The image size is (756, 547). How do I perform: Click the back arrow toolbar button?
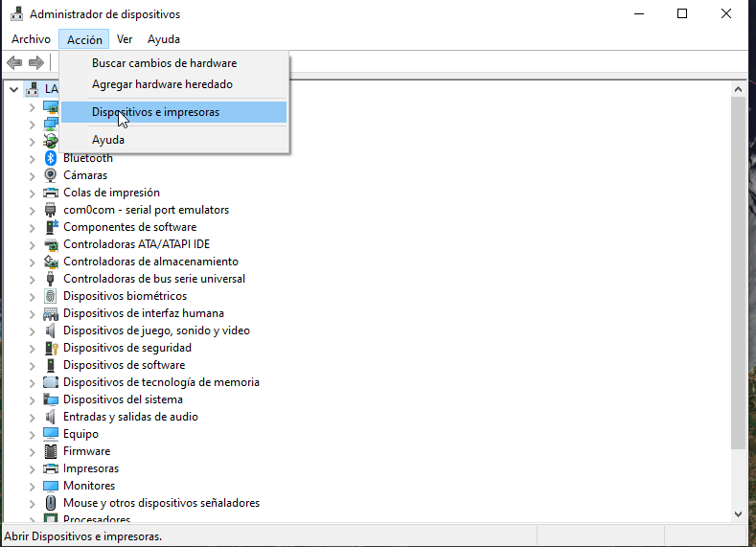[x=15, y=62]
